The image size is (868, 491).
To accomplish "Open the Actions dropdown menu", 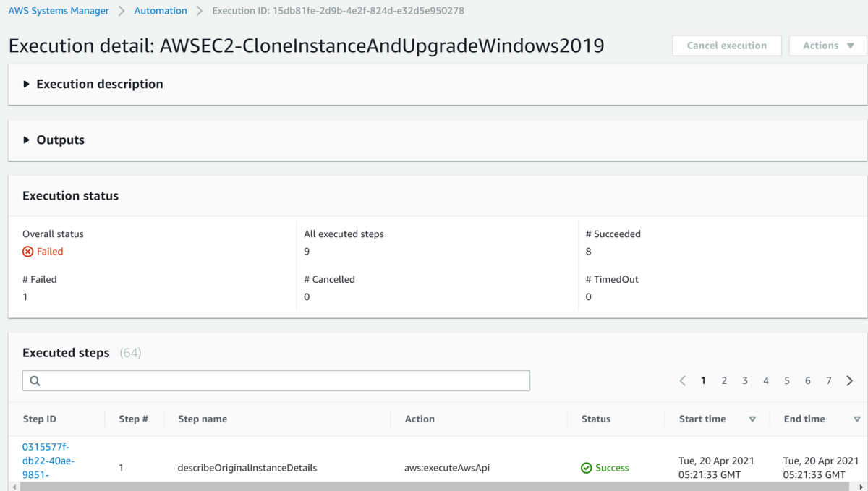I will (827, 46).
